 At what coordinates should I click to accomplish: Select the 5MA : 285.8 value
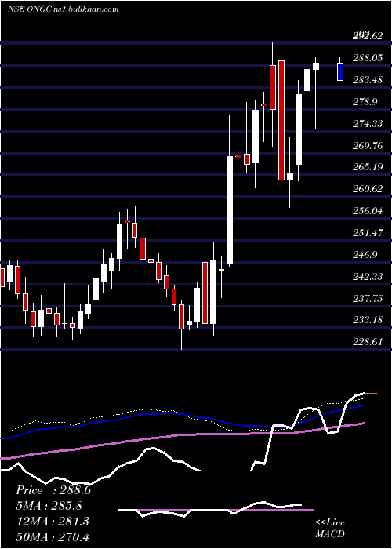pos(51,506)
